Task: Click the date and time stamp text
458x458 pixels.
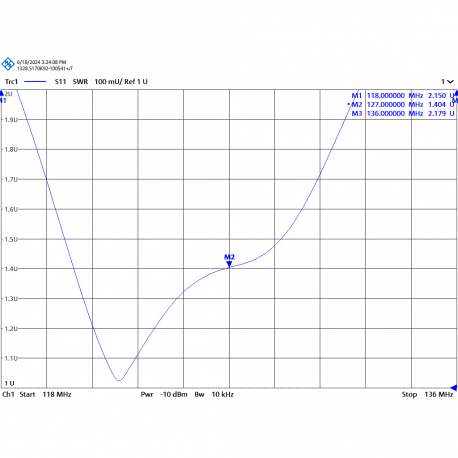Action: pos(41,62)
